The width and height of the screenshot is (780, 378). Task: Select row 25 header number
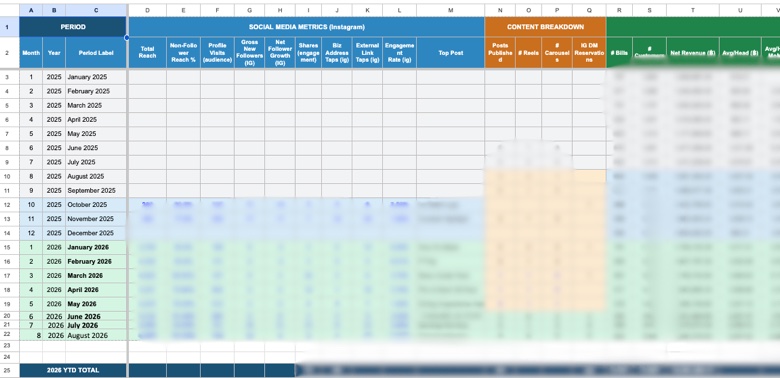7,370
